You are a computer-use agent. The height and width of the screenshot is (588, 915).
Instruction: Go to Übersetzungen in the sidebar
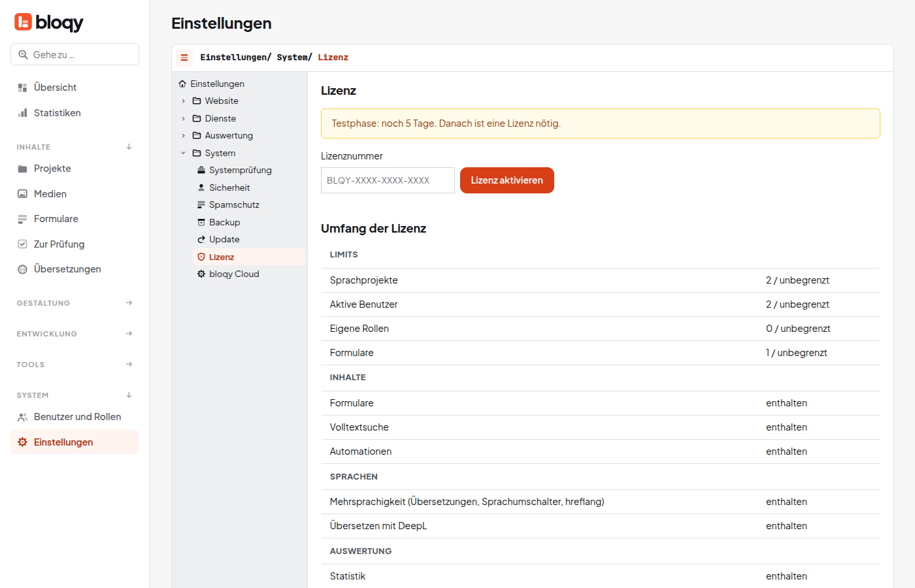75,269
